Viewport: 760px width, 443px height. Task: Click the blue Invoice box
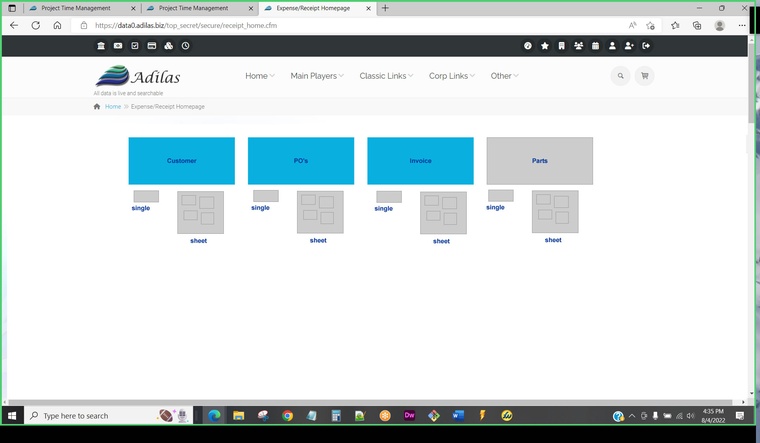point(420,161)
